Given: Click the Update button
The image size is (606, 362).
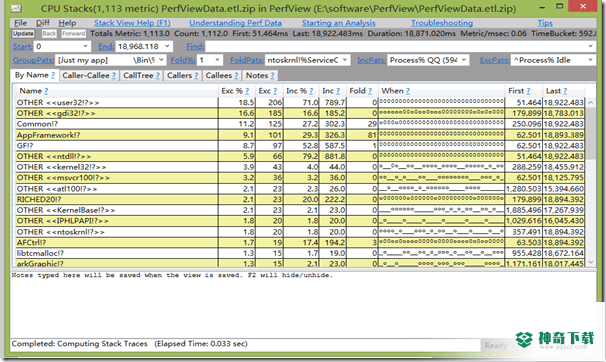Looking at the screenshot, I should point(23,34).
